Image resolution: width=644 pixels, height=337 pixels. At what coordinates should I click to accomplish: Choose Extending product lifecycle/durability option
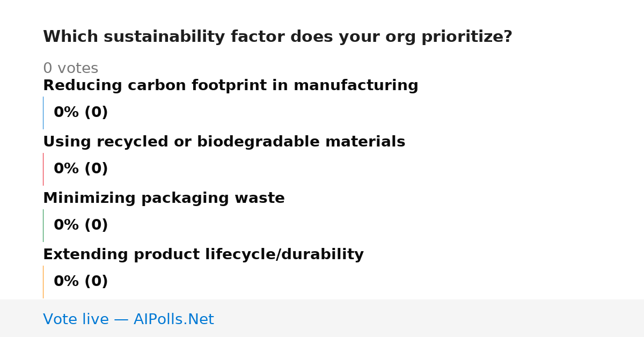pyautogui.click(x=203, y=255)
